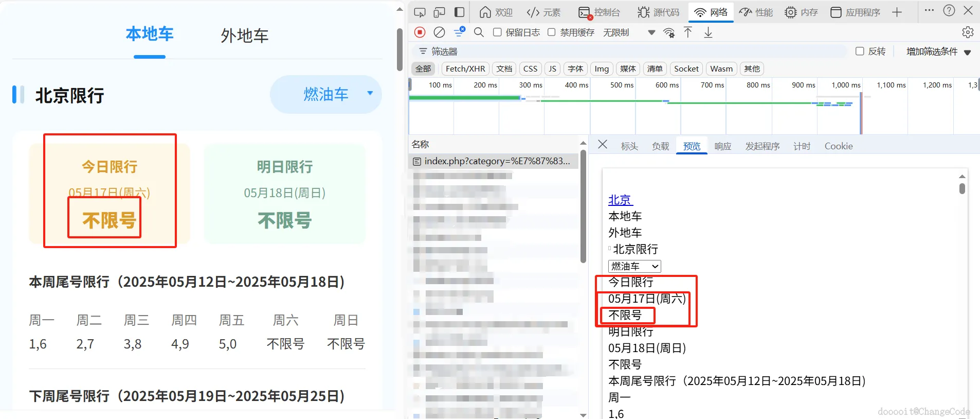Select the 本地车 tab on the webpage
This screenshot has width=980, height=419.
pyautogui.click(x=150, y=34)
